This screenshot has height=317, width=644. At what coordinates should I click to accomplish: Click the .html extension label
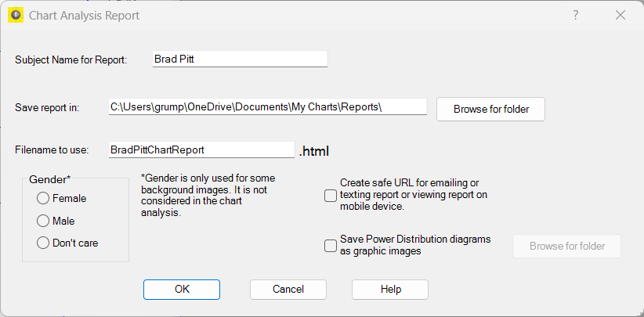coord(314,150)
